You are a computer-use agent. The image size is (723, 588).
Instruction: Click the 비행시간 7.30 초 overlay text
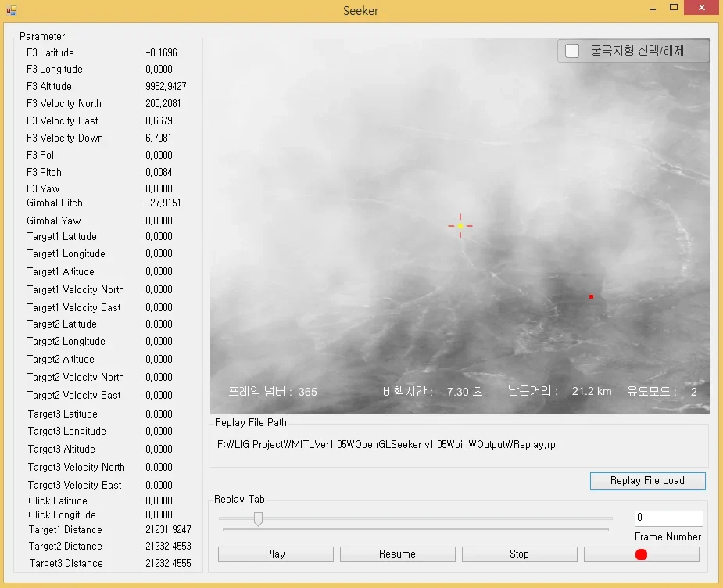pyautogui.click(x=432, y=392)
